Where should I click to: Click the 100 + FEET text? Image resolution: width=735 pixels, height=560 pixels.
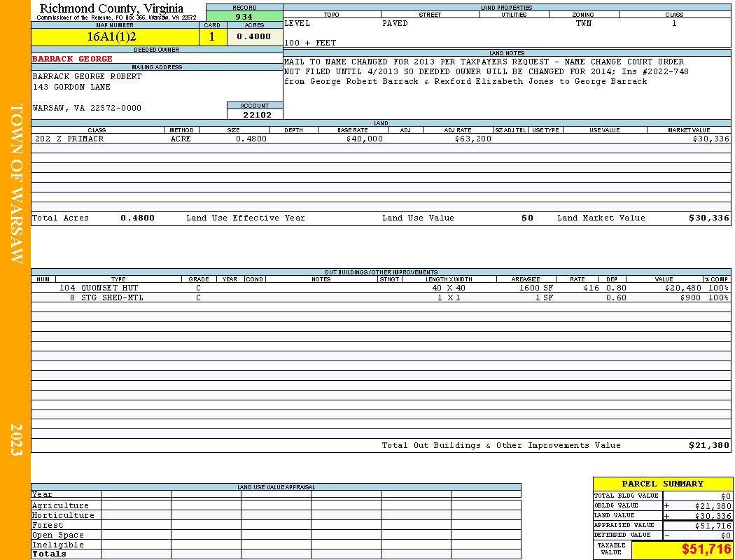[310, 43]
